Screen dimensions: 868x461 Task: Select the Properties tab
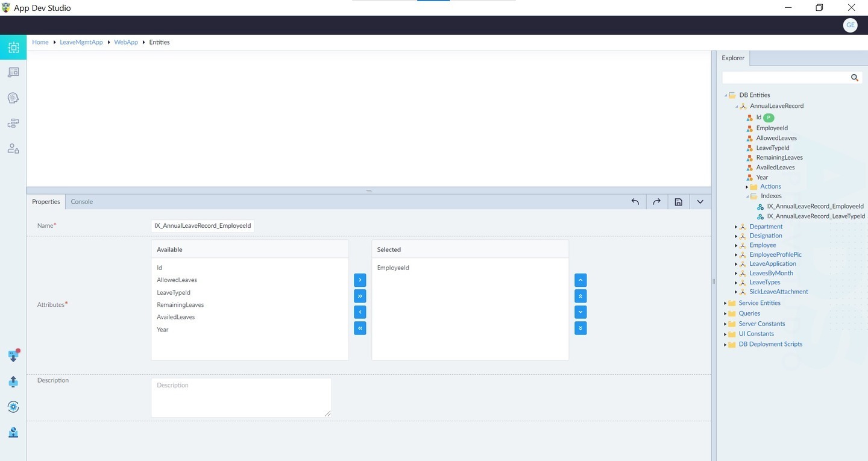point(46,202)
